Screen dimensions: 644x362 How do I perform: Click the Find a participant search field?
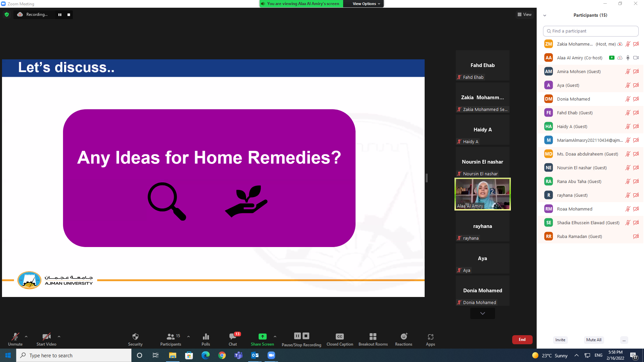pyautogui.click(x=590, y=31)
